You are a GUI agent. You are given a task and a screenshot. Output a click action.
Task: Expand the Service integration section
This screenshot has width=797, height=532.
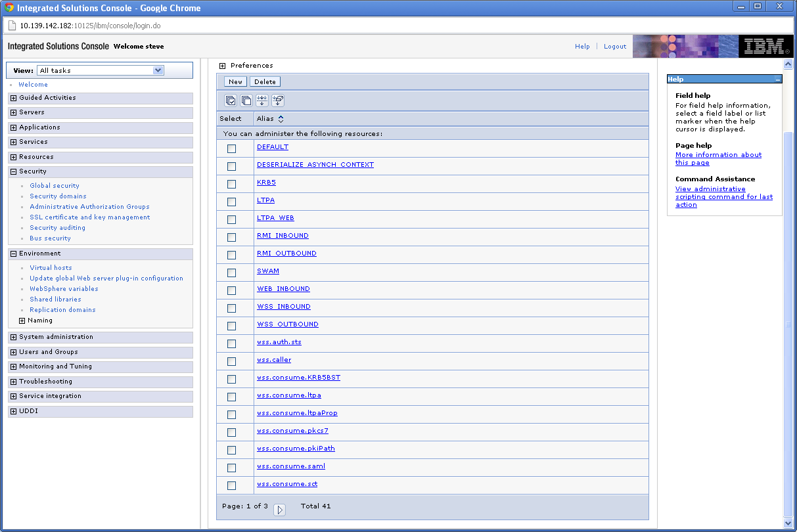point(13,396)
